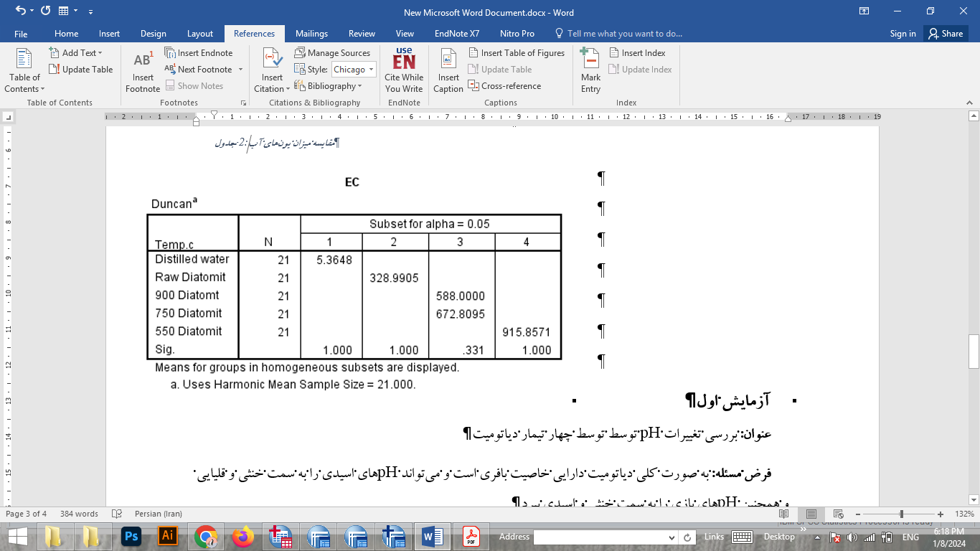Switch to the Design tab
The width and height of the screenshot is (980, 551).
click(x=153, y=34)
